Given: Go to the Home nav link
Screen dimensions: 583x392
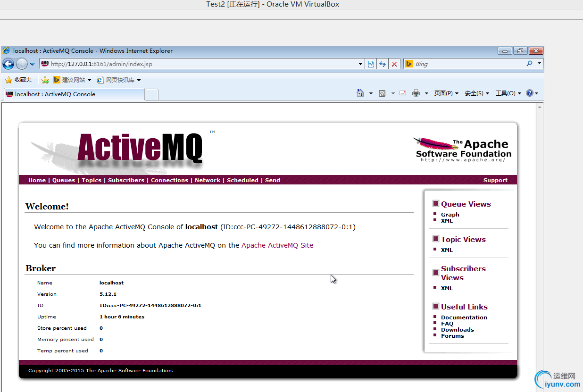Looking at the screenshot, I should [x=37, y=180].
